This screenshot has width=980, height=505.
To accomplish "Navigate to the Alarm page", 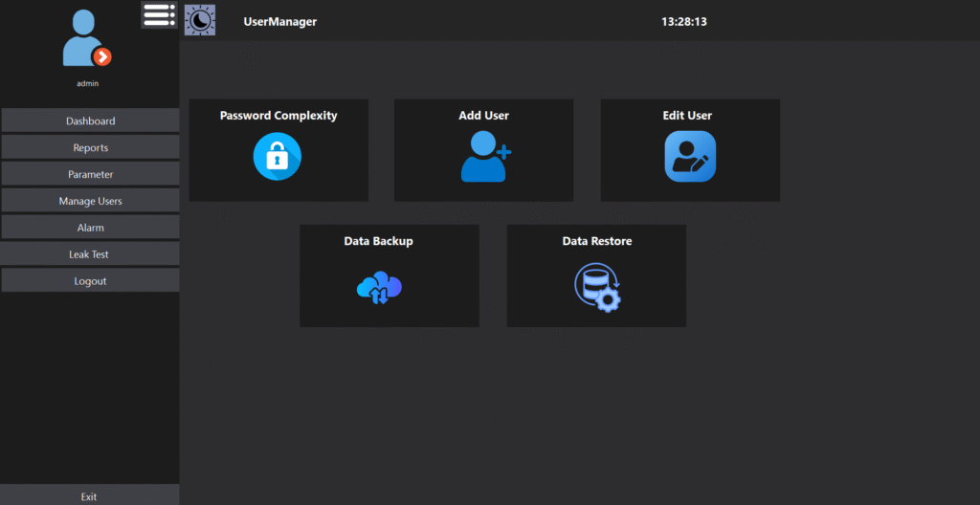I will (x=90, y=228).
